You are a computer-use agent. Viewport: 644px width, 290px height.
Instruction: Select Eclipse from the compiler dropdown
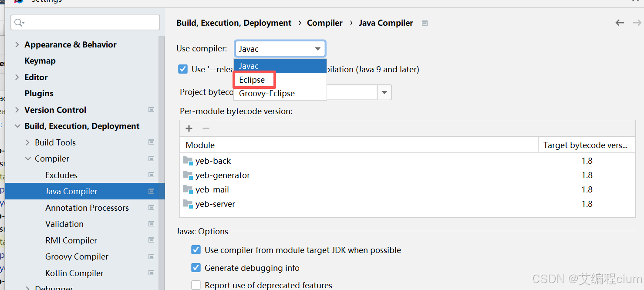point(251,80)
